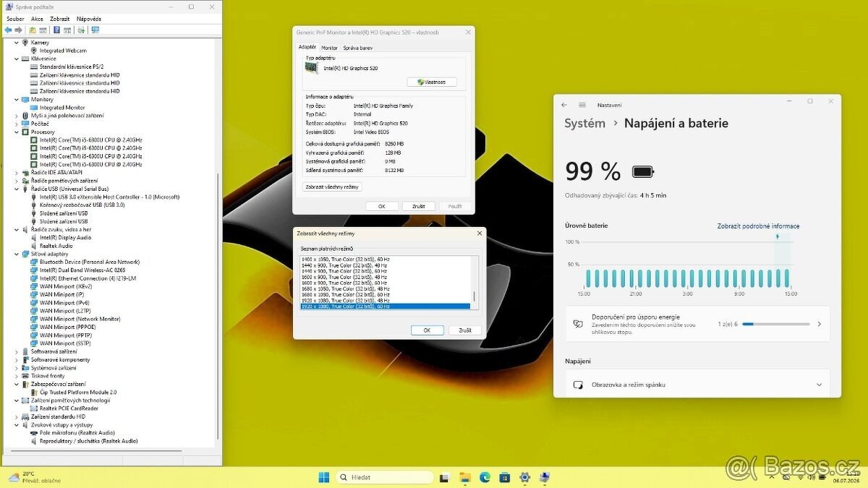868x488 pixels.
Task: Click the blue Help icon in Správa počítače toolbar
Action: (x=56, y=30)
